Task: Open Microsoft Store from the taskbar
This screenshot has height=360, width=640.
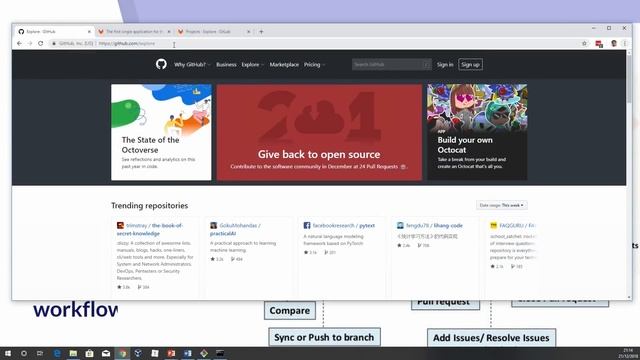Action: tap(89, 353)
